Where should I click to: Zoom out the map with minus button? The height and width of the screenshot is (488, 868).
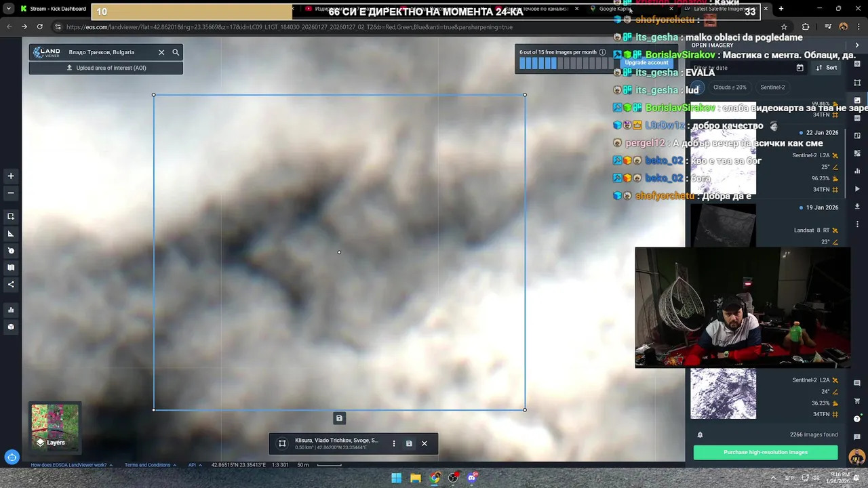11,193
